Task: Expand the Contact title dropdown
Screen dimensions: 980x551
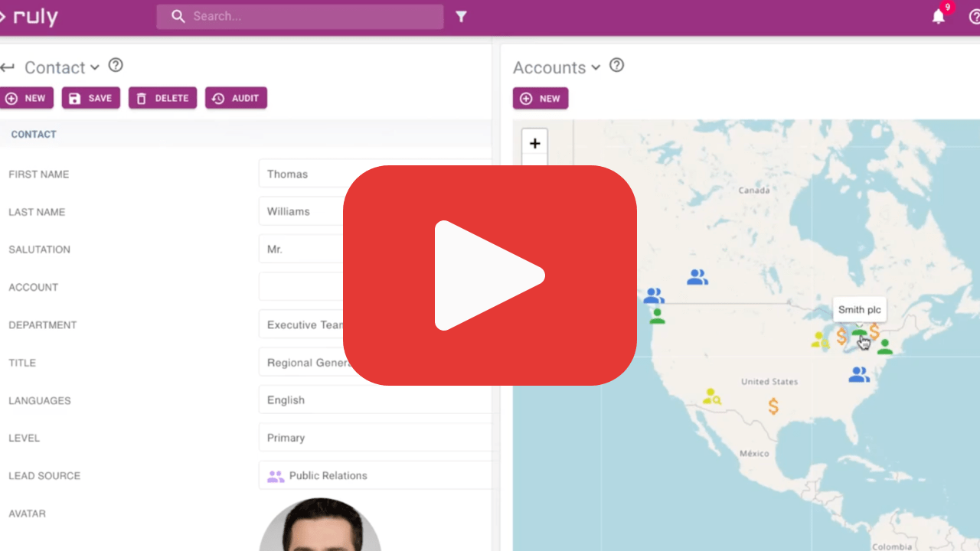Action: click(94, 67)
